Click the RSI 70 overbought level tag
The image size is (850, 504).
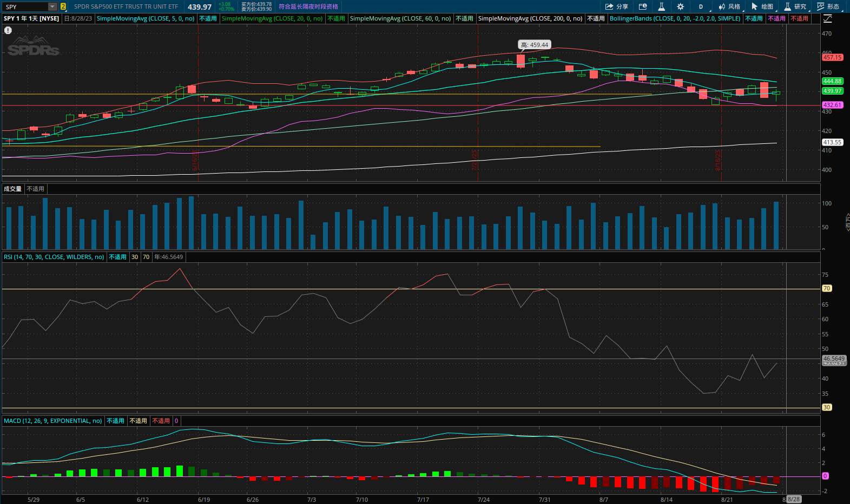point(827,288)
